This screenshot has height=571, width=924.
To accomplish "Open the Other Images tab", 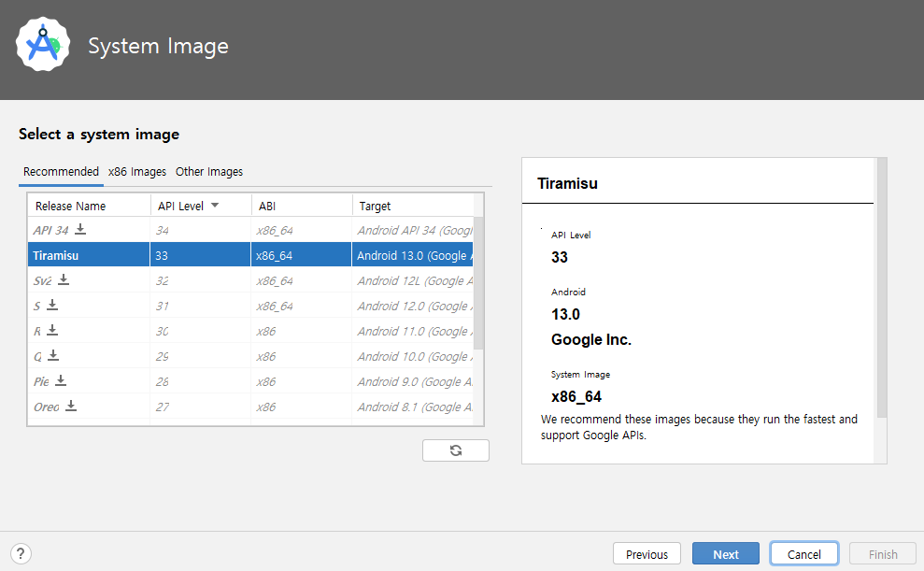I will click(209, 171).
